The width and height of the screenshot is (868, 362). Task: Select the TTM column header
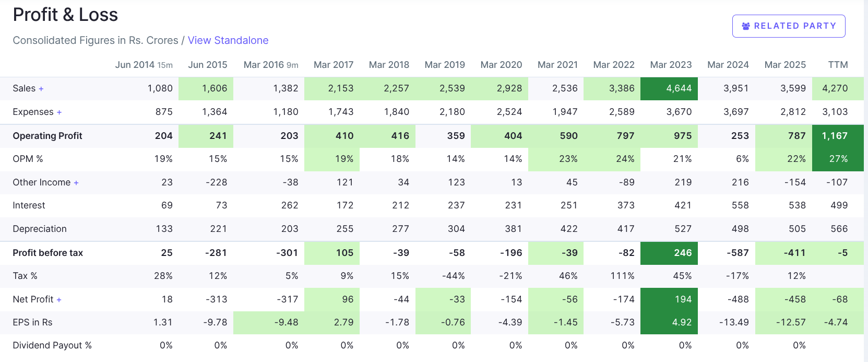click(838, 65)
